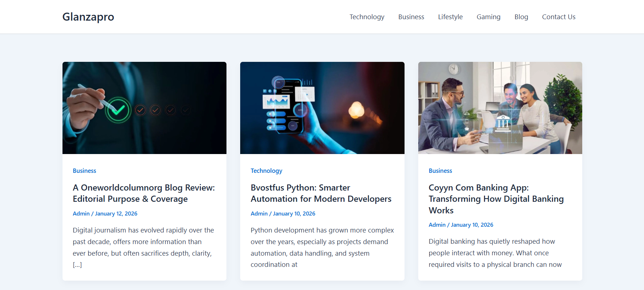Click the office meeting banking thumbnail

[500, 108]
